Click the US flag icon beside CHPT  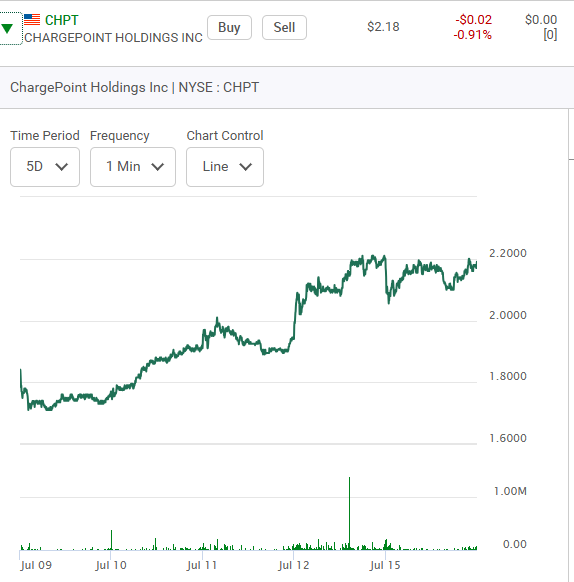point(32,20)
